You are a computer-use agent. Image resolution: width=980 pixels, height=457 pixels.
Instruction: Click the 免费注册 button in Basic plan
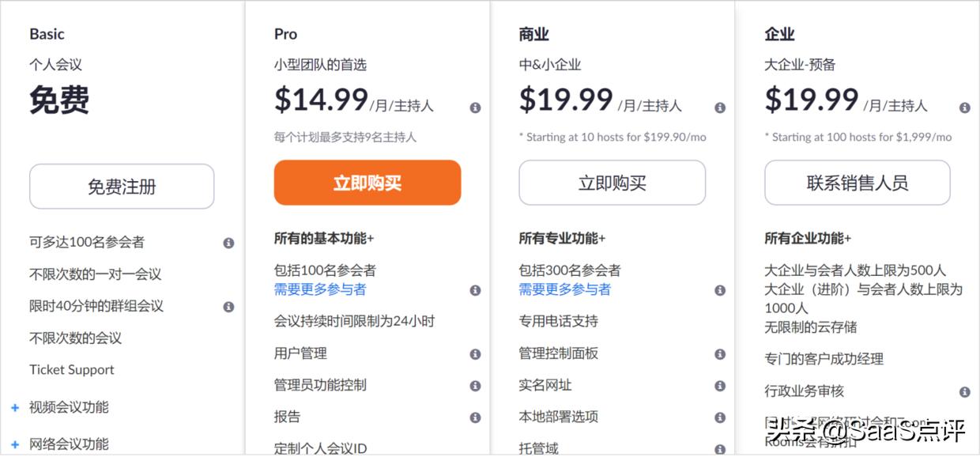(x=122, y=187)
